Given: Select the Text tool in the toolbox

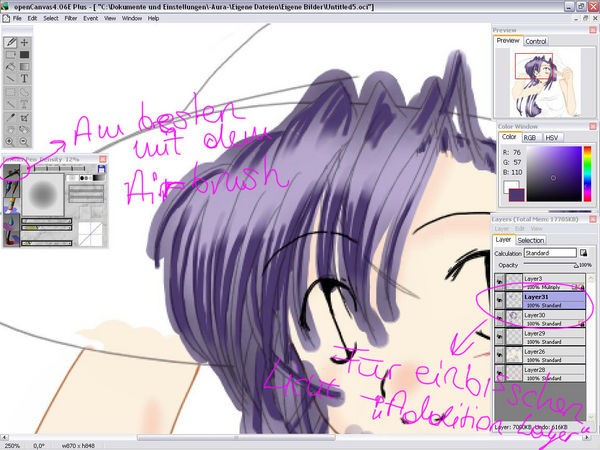Looking at the screenshot, I should 25,78.
